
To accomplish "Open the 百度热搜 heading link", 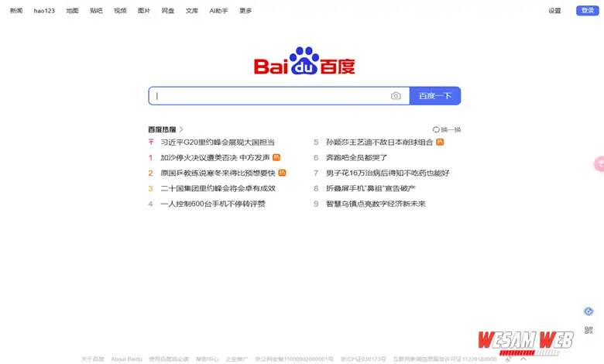I will coord(162,129).
